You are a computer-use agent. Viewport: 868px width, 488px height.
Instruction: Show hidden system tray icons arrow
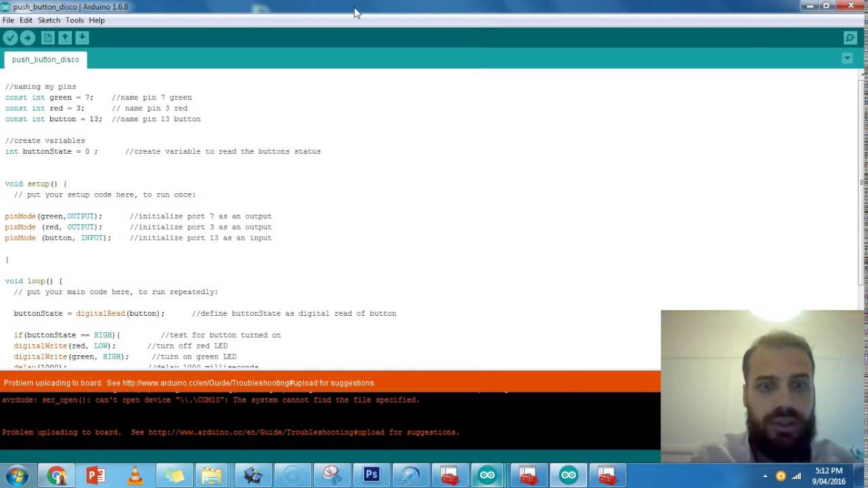click(765, 476)
